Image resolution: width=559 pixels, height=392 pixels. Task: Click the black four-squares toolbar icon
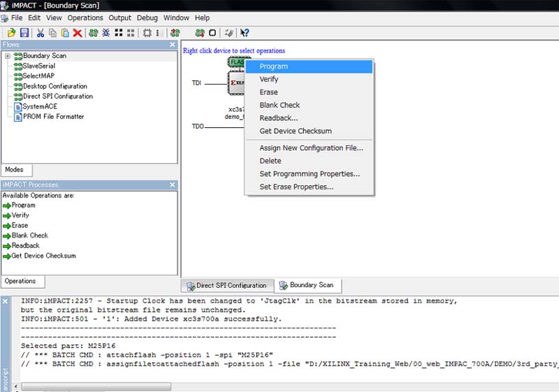119,33
